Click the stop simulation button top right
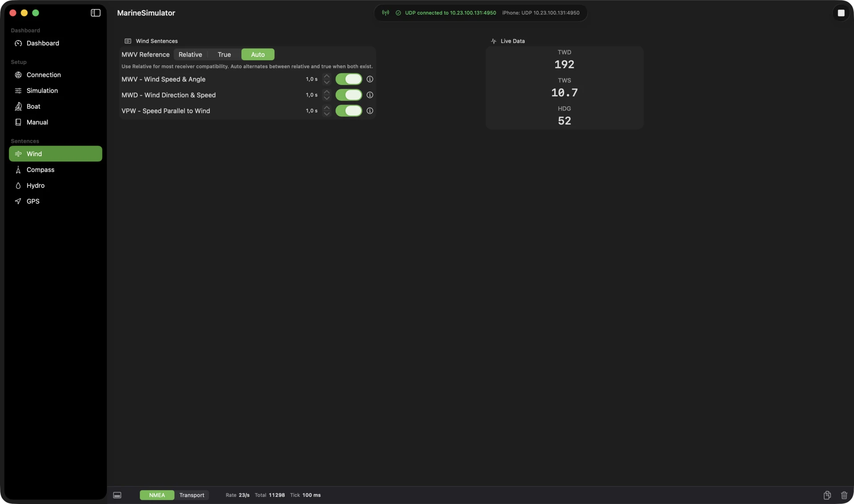The height and width of the screenshot is (504, 854). [x=841, y=13]
